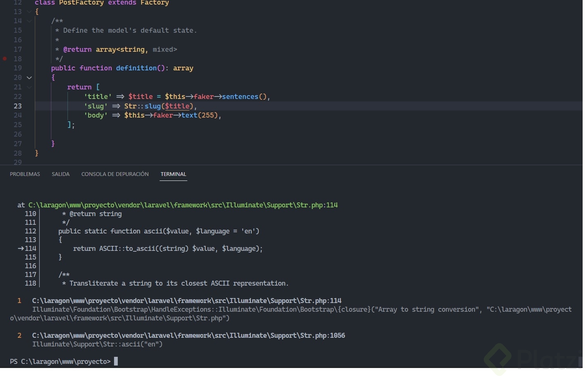
Task: Place cursor on the 'body' array key
Action: tap(96, 115)
